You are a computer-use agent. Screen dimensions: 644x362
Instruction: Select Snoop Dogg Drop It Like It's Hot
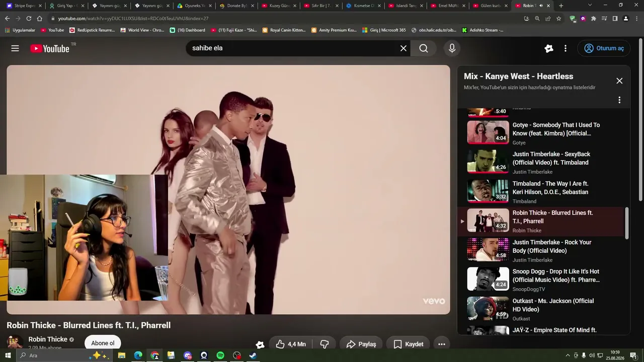(542, 280)
